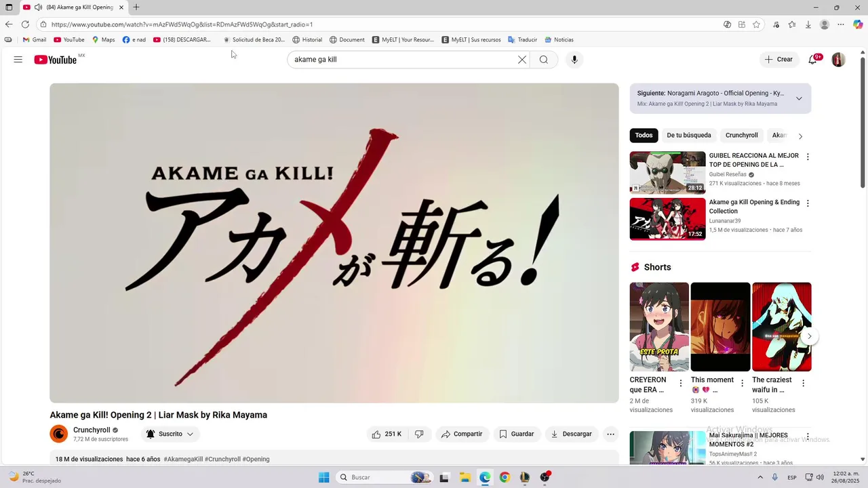Screen dimensions: 868x488
Task: Select the De tu búsqueda chip
Action: (689, 135)
